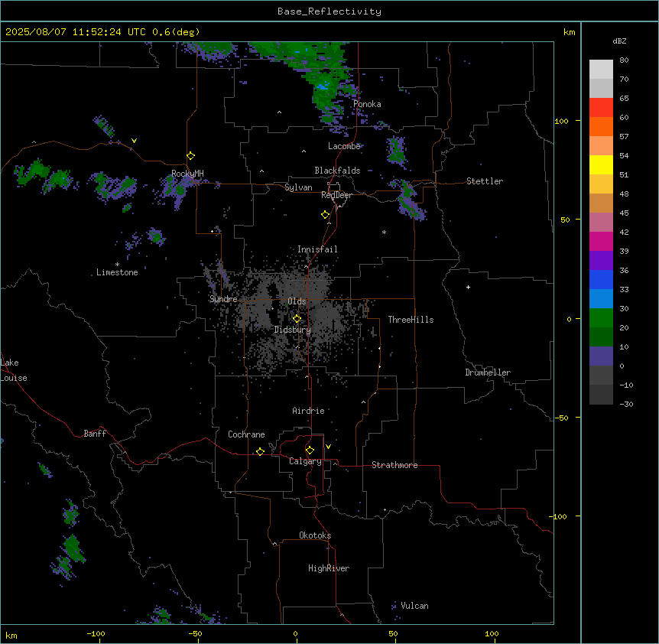Click the yellow V marker northwest of RockyMH
Screen dimensions: 659x644
point(134,141)
